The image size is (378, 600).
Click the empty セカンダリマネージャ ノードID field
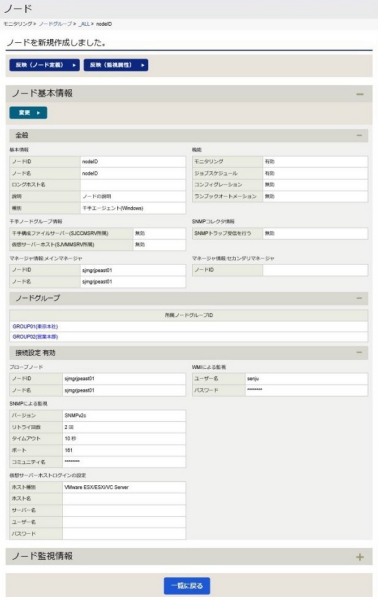[315, 270]
